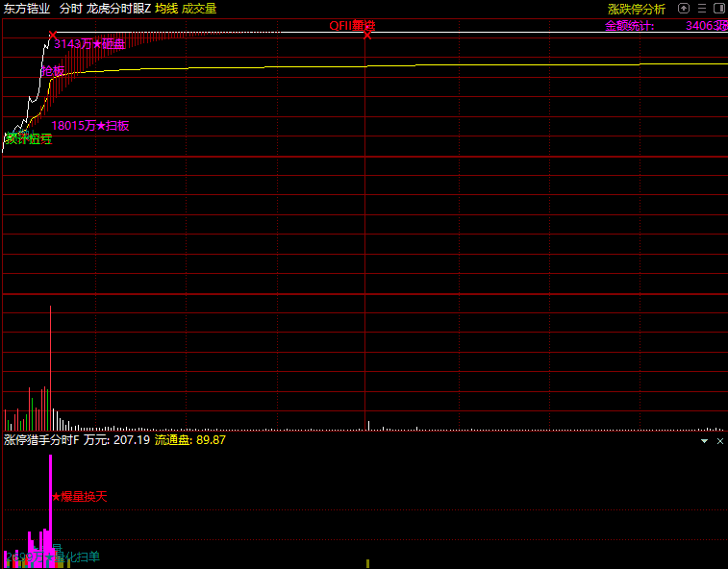This screenshot has width=728, height=569.
Task: Click the 抢板 signal label
Action: [53, 71]
